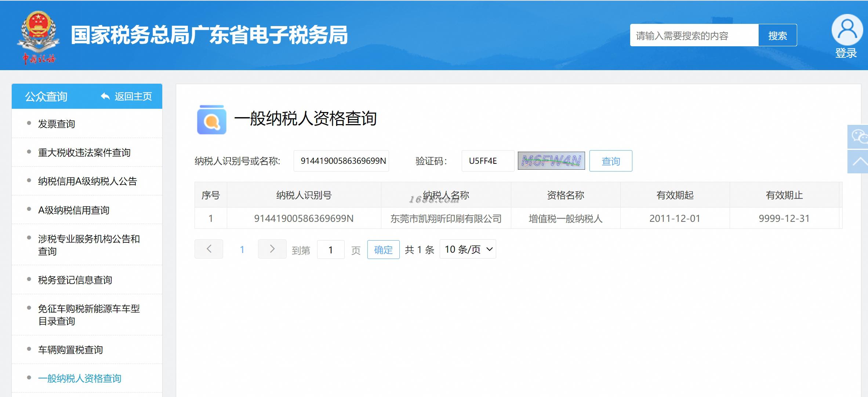Go to next page arrow
Viewport: 868px width, 397px height.
(272, 249)
